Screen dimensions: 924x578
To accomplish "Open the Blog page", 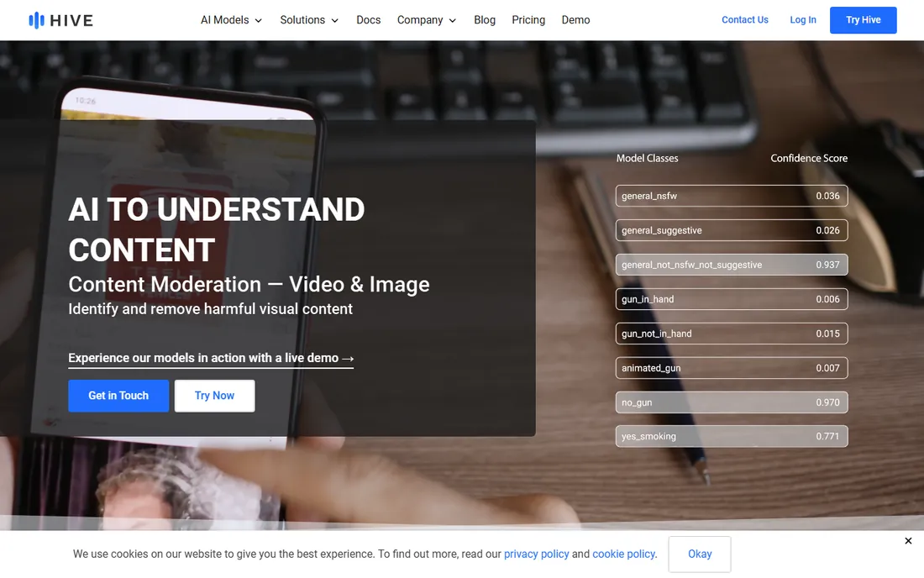I will pos(485,20).
